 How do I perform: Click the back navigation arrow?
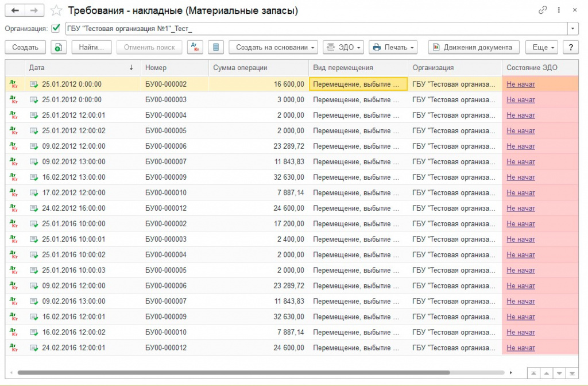15,10
